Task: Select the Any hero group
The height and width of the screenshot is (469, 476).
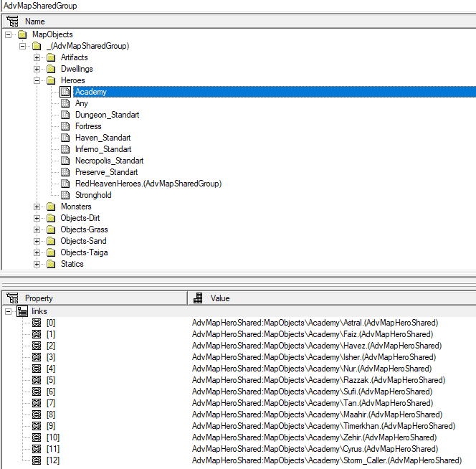Action: (82, 103)
